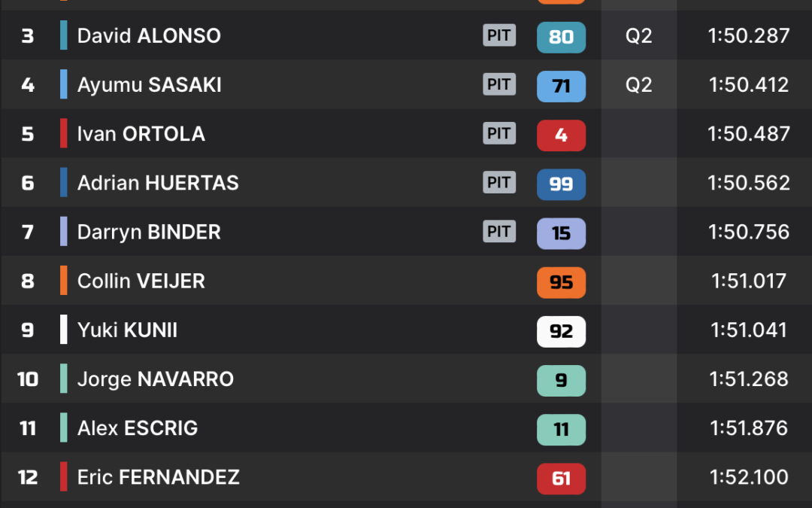This screenshot has height=508, width=812.
Task: Click the blue 99 rider number badge
Action: pyautogui.click(x=562, y=184)
